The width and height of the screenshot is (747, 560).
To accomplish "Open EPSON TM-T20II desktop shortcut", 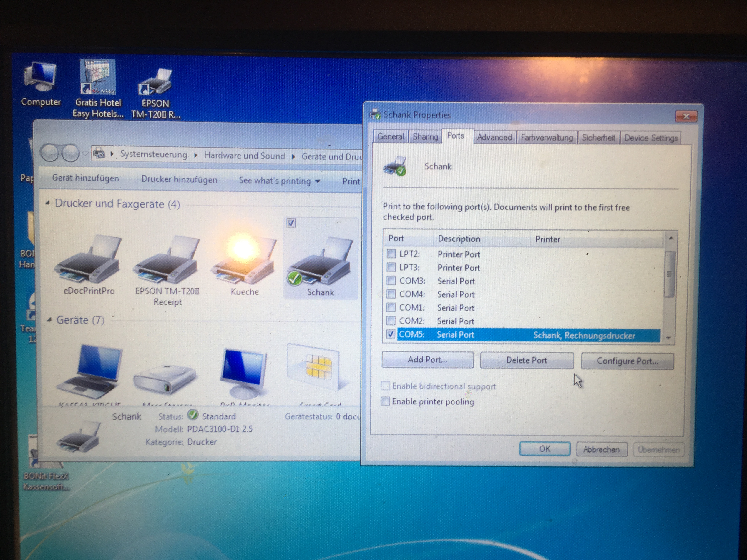I will [155, 93].
